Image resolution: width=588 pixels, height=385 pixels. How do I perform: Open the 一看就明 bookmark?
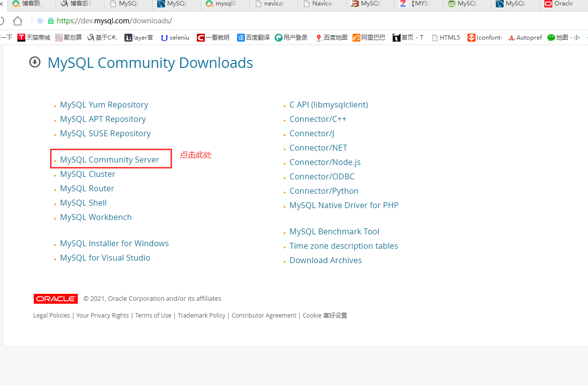click(213, 38)
